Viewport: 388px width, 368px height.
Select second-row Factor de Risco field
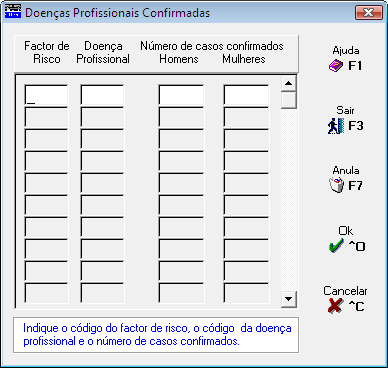coord(46,117)
